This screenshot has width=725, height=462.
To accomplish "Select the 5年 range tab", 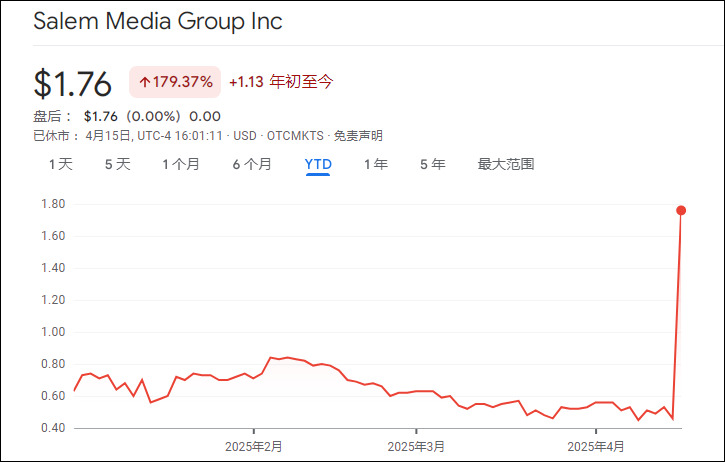I will click(x=433, y=164).
